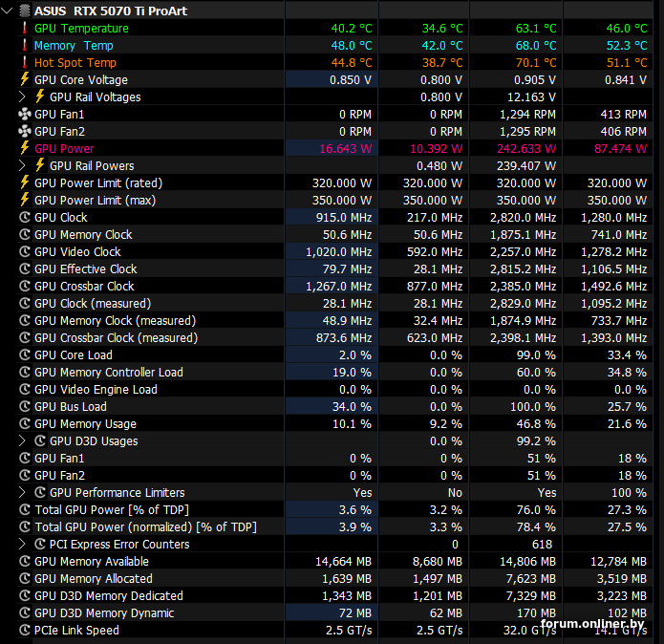The width and height of the screenshot is (664, 644).
Task: Click the fan icon next to GPU Fan2 RPM
Action: (25, 131)
